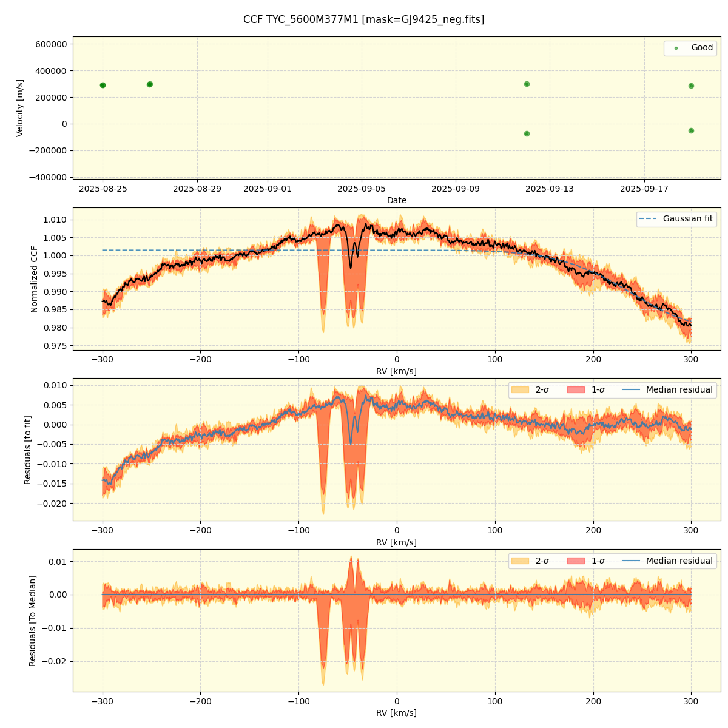The width and height of the screenshot is (728, 728).
Task: Click the 2025-09-13 date tick label
Action: [x=550, y=189]
